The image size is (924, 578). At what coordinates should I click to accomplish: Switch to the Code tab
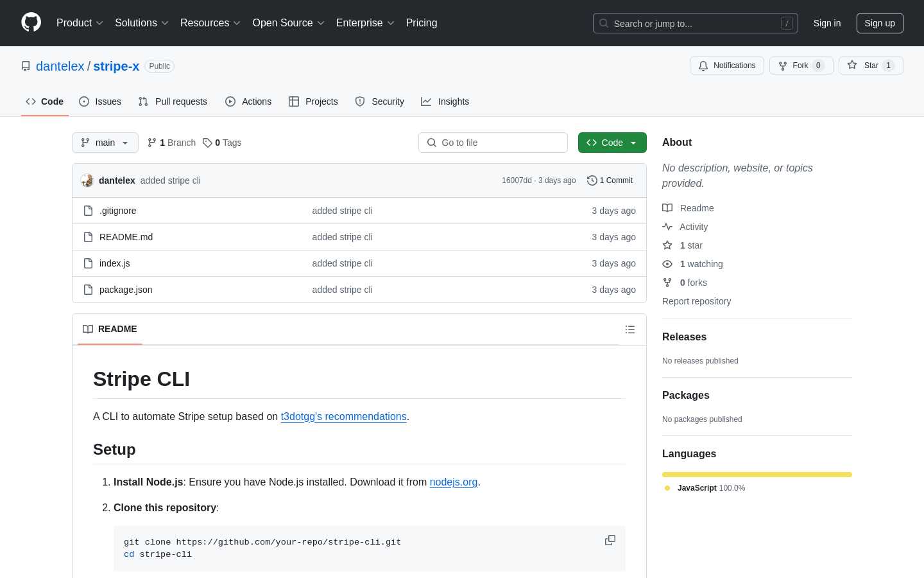click(x=45, y=101)
